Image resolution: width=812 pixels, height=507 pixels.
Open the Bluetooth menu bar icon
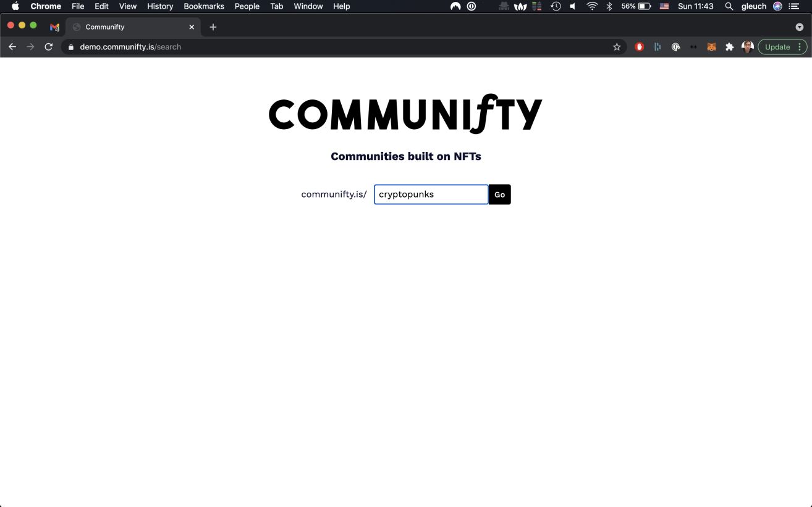point(609,6)
